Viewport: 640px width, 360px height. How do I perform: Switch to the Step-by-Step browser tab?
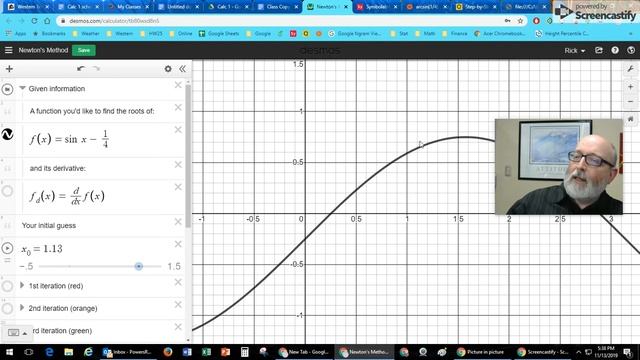pyautogui.click(x=476, y=7)
